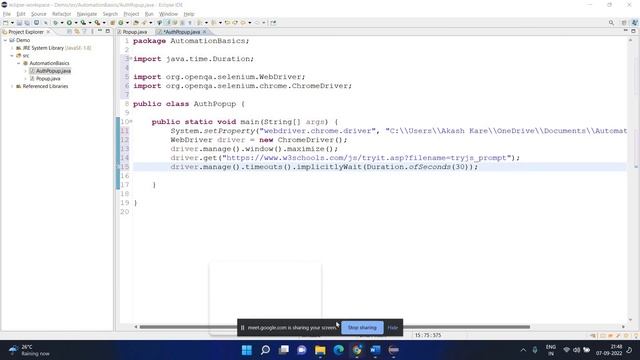Open the Project menu
The height and width of the screenshot is (360, 640).
pyautogui.click(x=131, y=14)
